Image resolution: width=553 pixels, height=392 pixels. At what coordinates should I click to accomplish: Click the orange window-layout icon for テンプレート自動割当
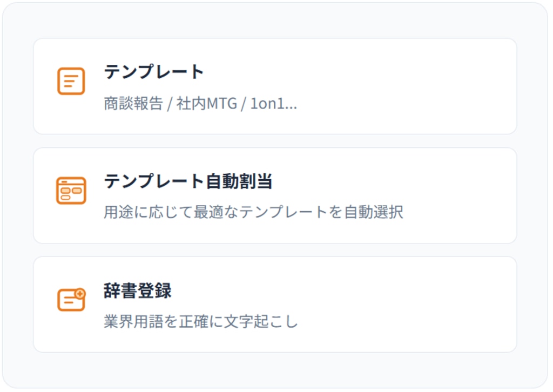click(71, 191)
